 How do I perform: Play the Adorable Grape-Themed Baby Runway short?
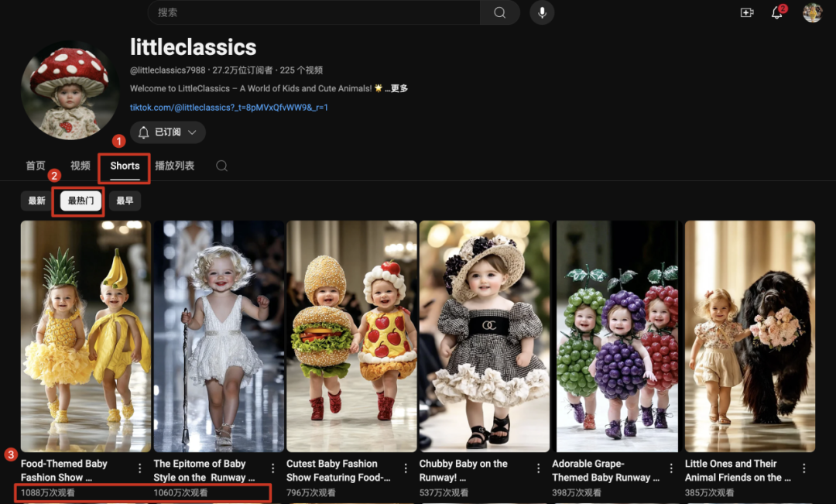click(616, 336)
